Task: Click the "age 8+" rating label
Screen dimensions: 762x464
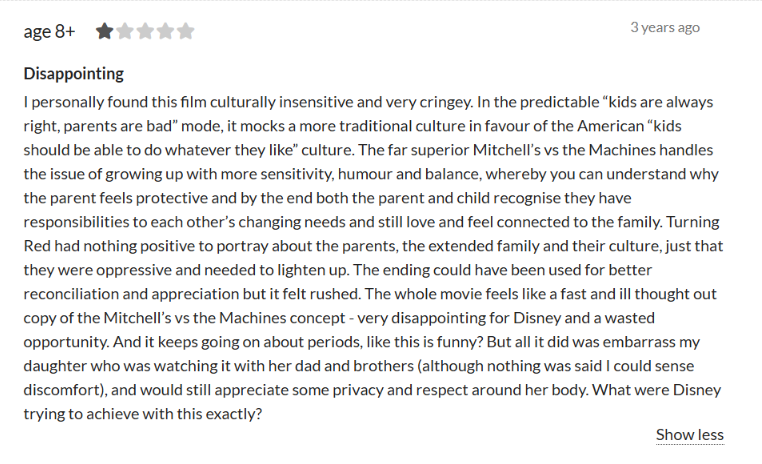Action: (49, 31)
